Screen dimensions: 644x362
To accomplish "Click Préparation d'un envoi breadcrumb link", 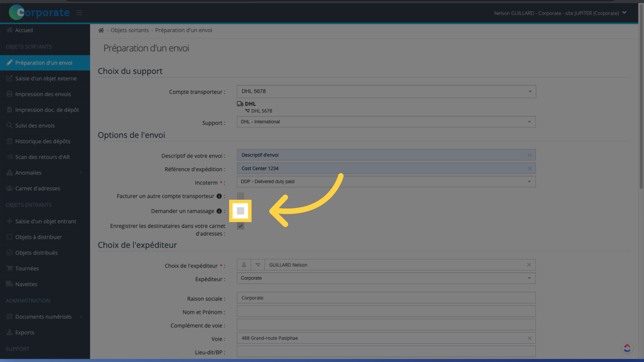I will [x=183, y=30].
